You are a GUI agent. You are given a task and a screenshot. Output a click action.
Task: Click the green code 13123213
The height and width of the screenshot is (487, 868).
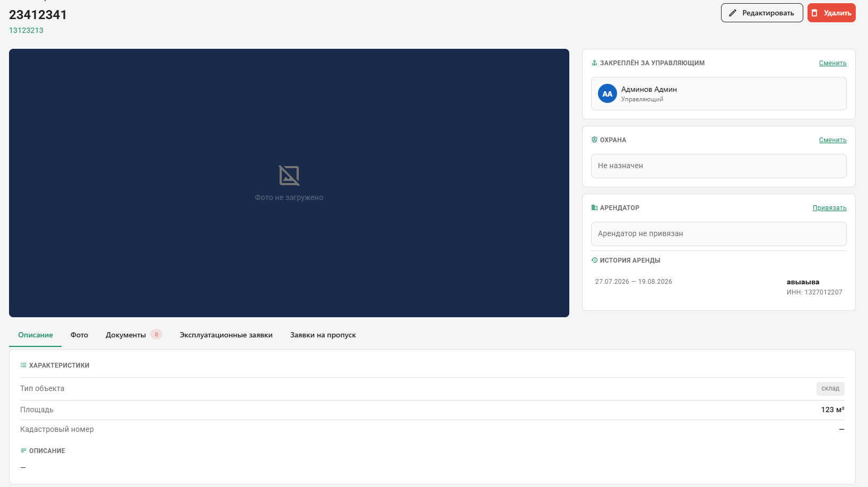[x=26, y=30]
